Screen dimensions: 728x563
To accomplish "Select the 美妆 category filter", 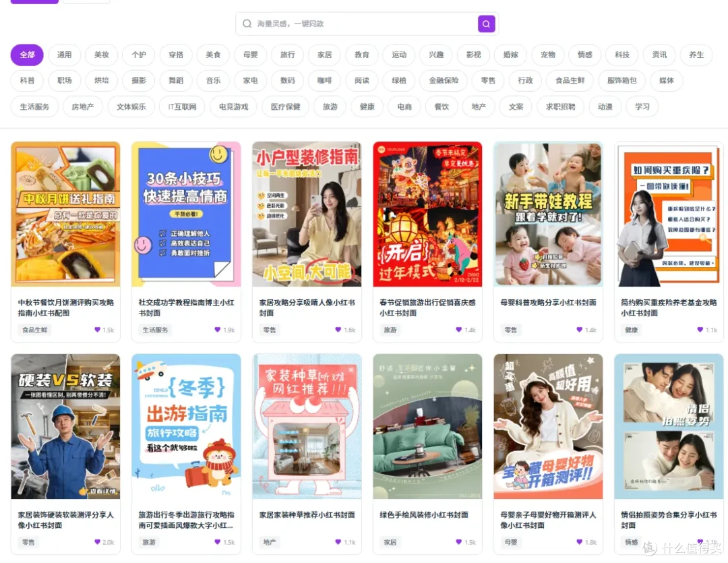I will [102, 55].
